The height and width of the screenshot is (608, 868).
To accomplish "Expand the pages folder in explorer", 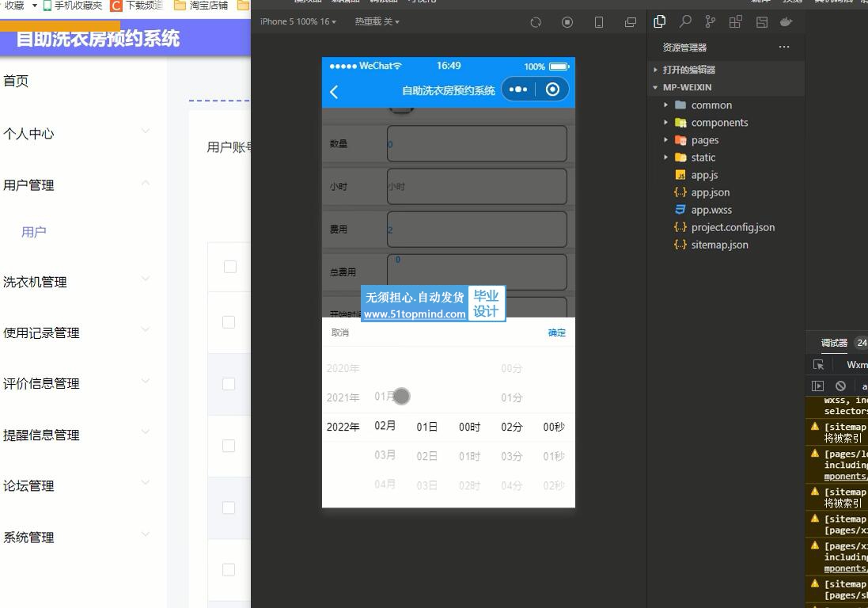I will click(703, 140).
